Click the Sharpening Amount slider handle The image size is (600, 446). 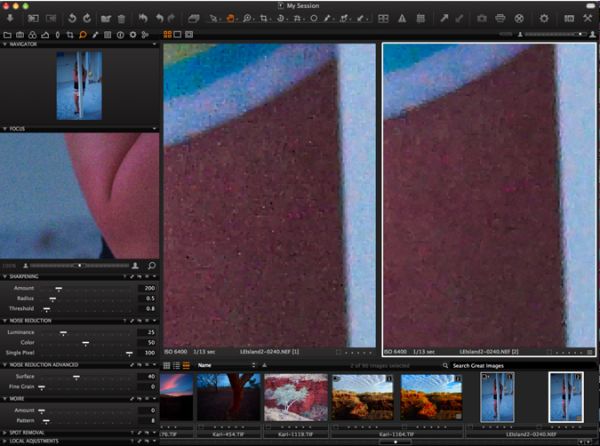pos(59,289)
